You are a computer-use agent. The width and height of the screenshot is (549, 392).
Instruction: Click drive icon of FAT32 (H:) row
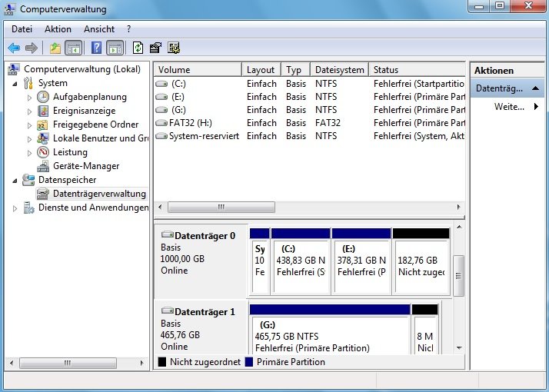point(161,123)
